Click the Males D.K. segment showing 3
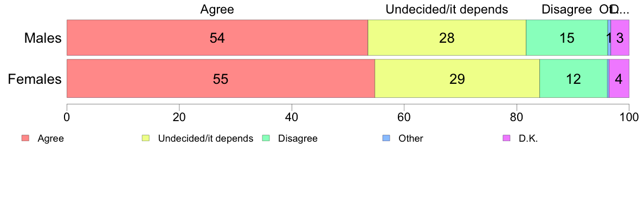Screen dimensions: 644x199 [620, 37]
